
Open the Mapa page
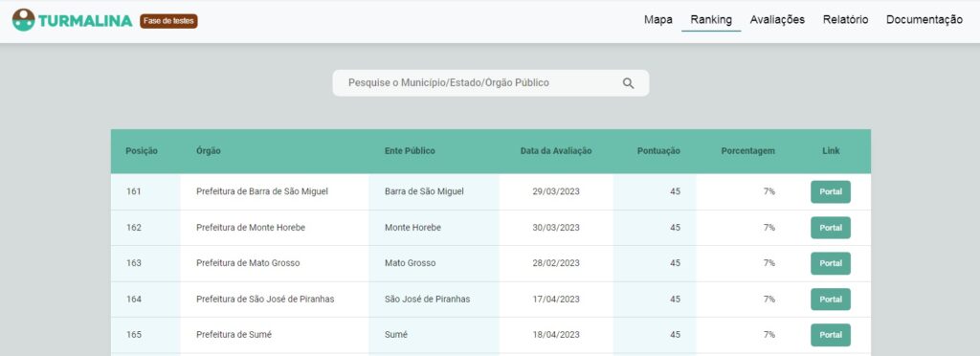coord(658,19)
